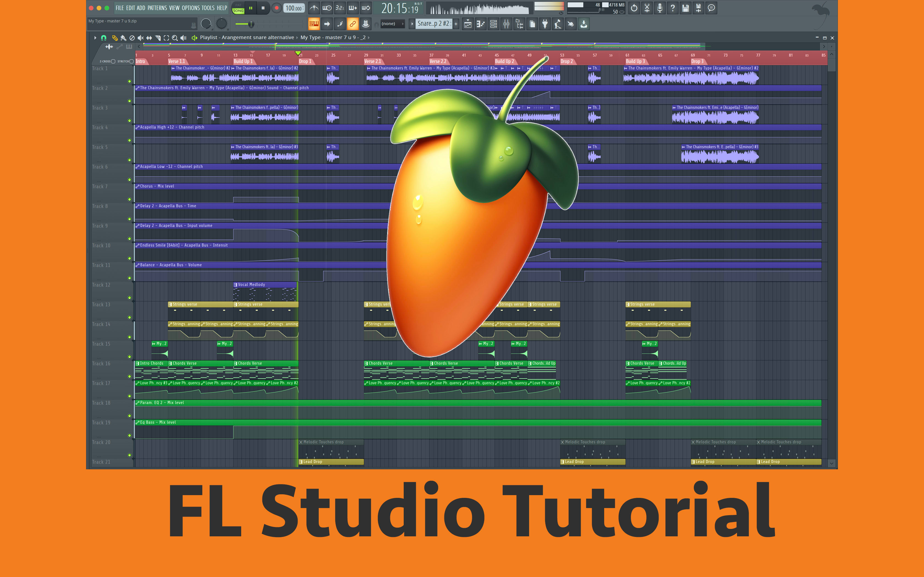Click the record button
The height and width of the screenshot is (577, 924).
coord(276,8)
